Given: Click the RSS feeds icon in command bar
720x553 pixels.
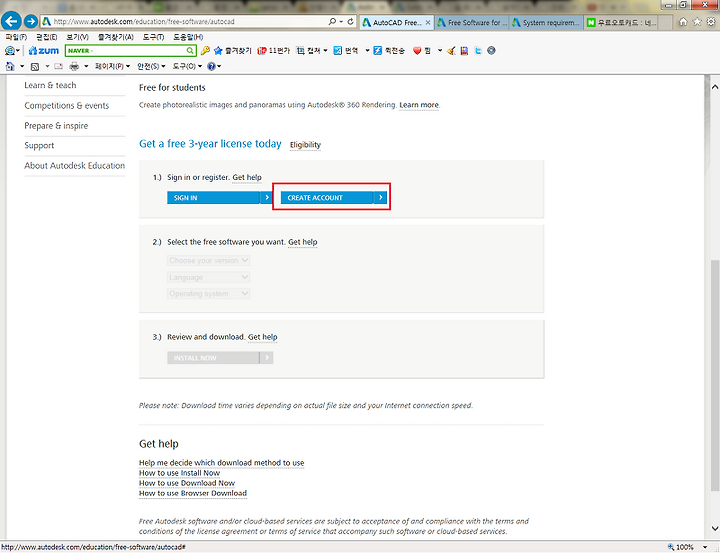Looking at the screenshot, I should click(x=34, y=67).
